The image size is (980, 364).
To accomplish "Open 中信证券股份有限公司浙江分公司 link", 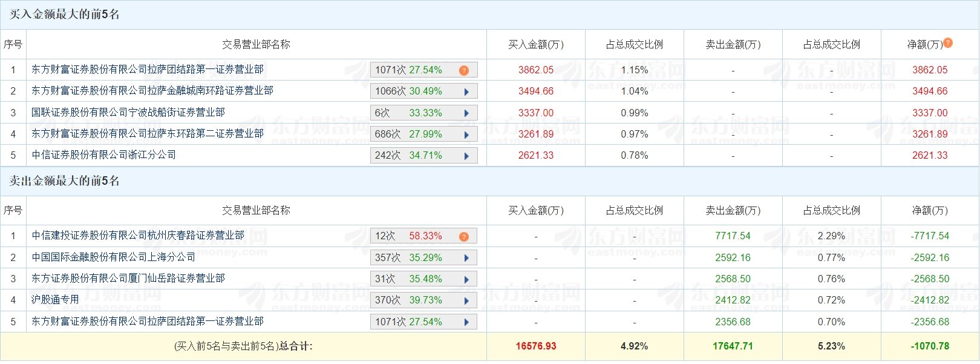I will tap(104, 154).
